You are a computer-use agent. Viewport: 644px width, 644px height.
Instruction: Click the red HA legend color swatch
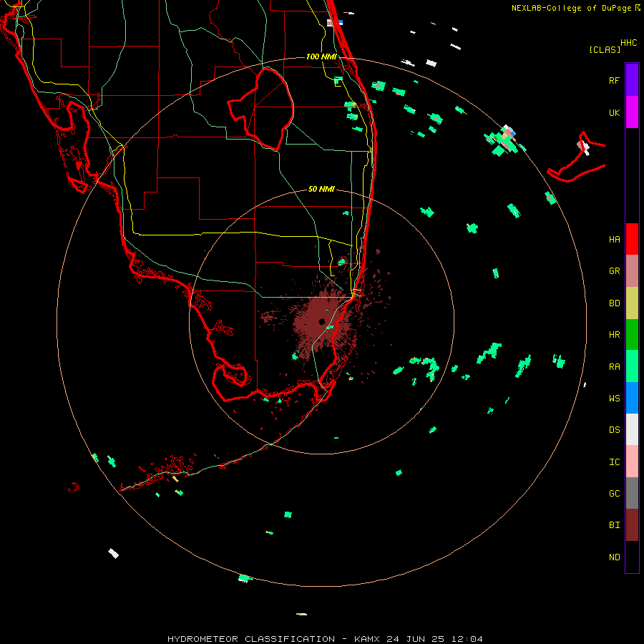pyautogui.click(x=632, y=239)
